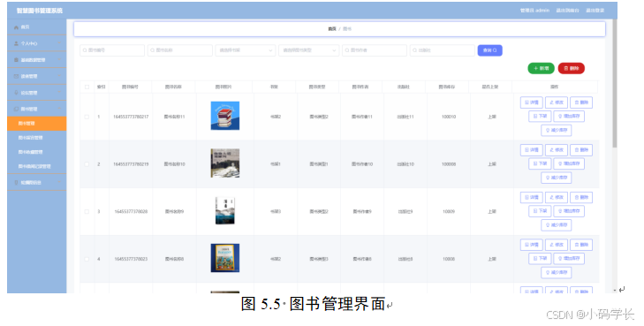The image size is (644, 326).
Task: Collapse the 图书管理 parent menu
Action: click(x=36, y=110)
